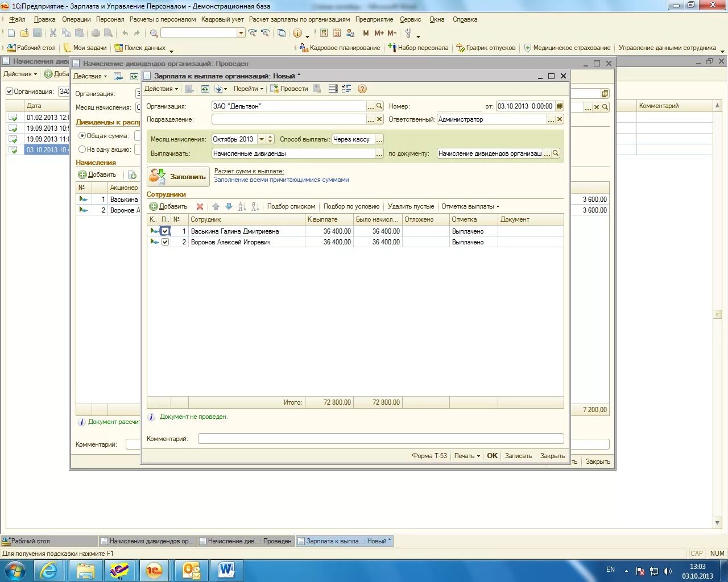Screen dimensions: 728x582
Task: Click the Провести button
Action: point(289,89)
